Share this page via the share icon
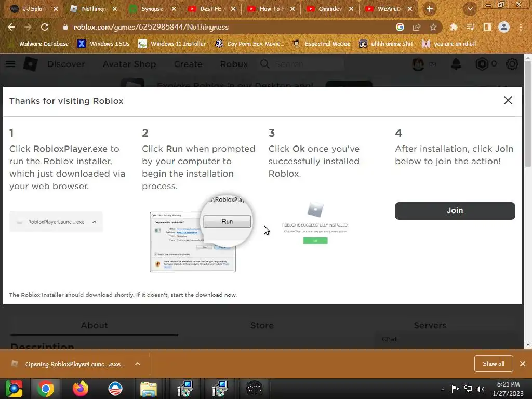Viewport: 532px width, 399px height. 417,27
